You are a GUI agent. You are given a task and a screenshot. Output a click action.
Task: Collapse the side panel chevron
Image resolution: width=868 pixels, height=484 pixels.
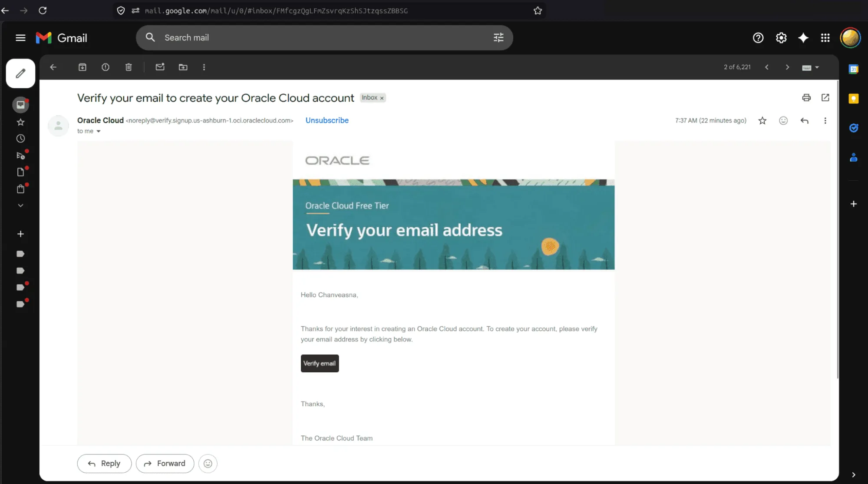click(x=854, y=475)
